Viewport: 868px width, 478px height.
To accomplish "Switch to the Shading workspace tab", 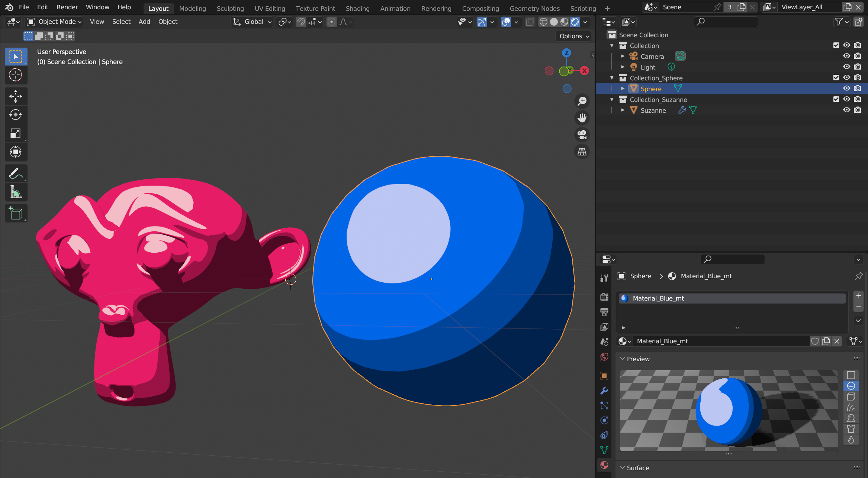I will click(357, 8).
